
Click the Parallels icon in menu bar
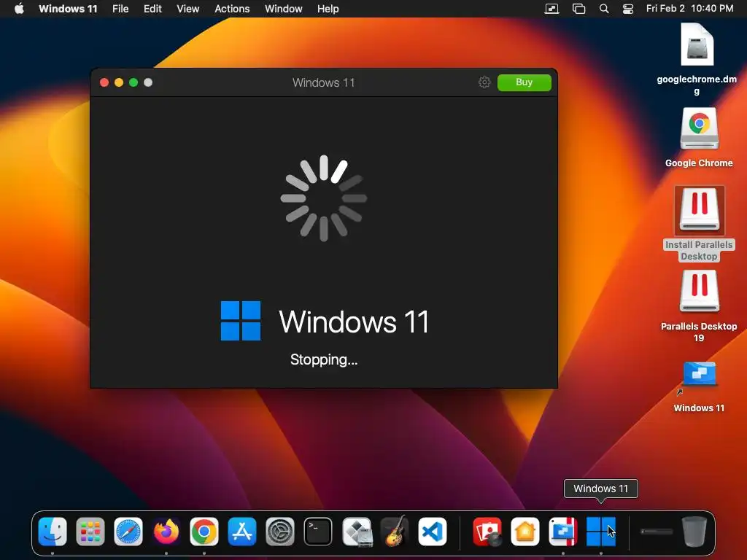click(551, 9)
